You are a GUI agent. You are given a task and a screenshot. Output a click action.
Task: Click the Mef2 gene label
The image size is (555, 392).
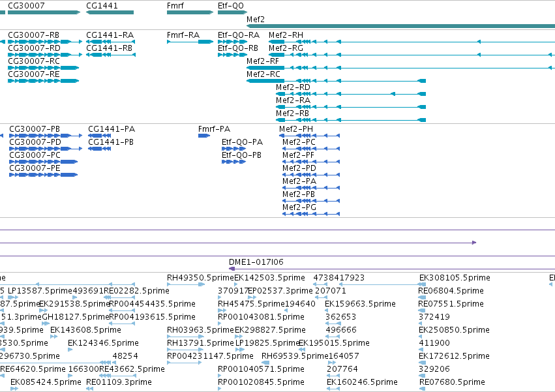click(x=255, y=19)
